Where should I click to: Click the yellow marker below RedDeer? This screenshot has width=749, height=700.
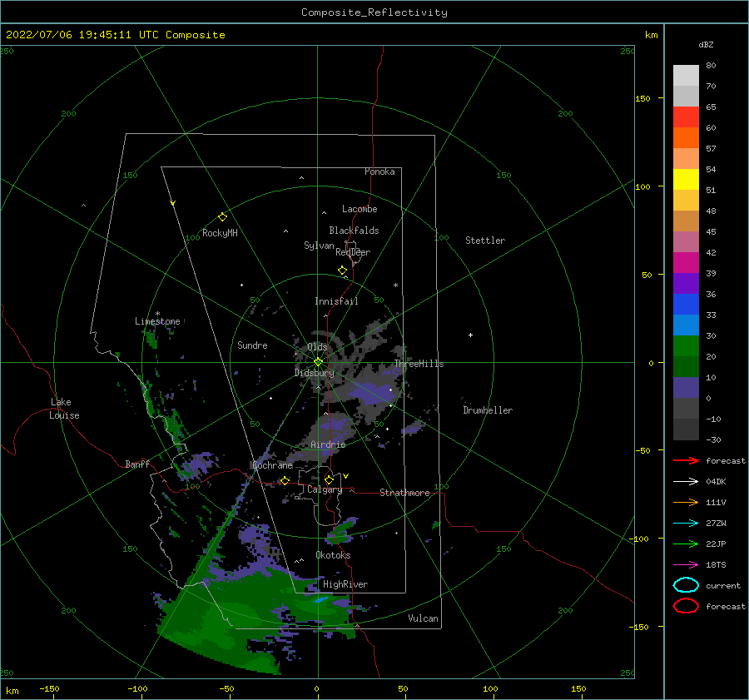pyautogui.click(x=343, y=271)
